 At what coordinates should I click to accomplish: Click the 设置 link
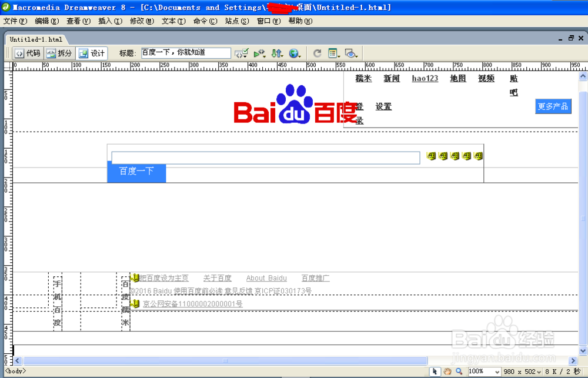click(x=383, y=106)
